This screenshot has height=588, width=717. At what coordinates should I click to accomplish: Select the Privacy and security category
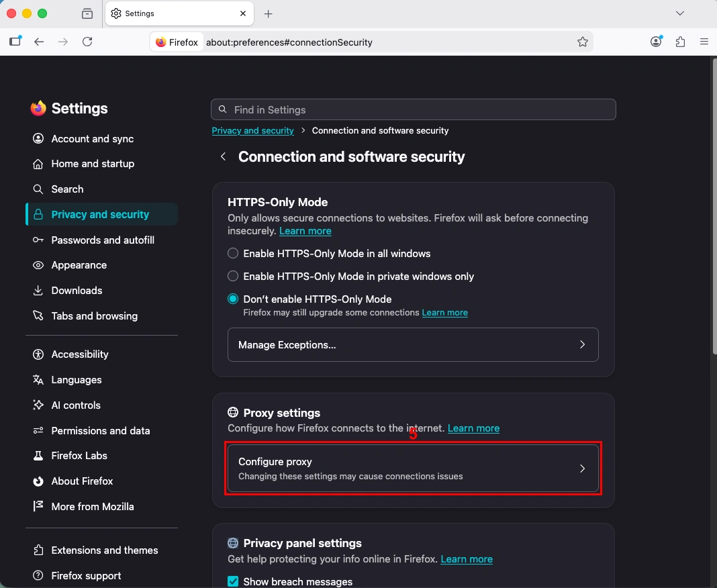tap(101, 214)
